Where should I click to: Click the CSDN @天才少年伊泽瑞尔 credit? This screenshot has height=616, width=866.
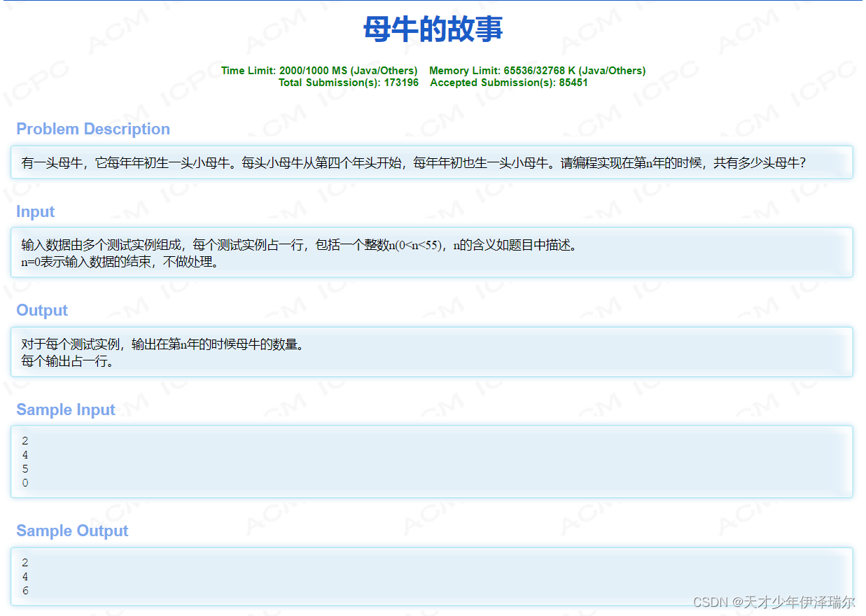(774, 602)
